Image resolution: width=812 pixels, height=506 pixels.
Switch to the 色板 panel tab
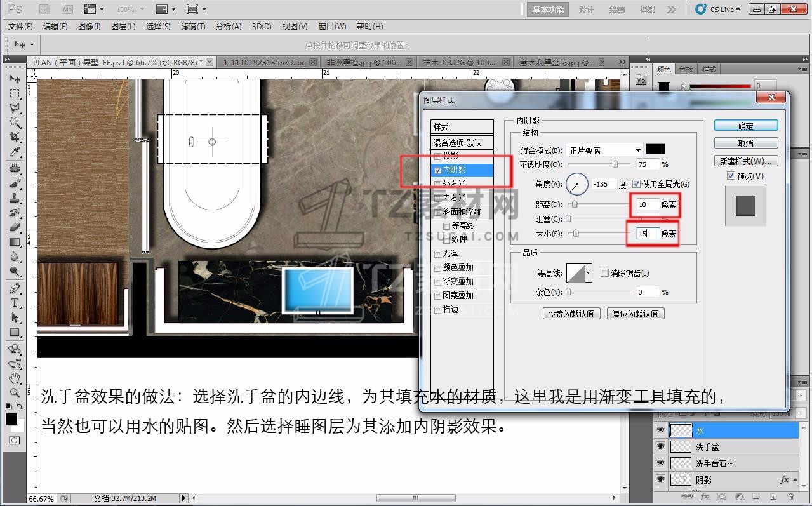click(x=686, y=69)
